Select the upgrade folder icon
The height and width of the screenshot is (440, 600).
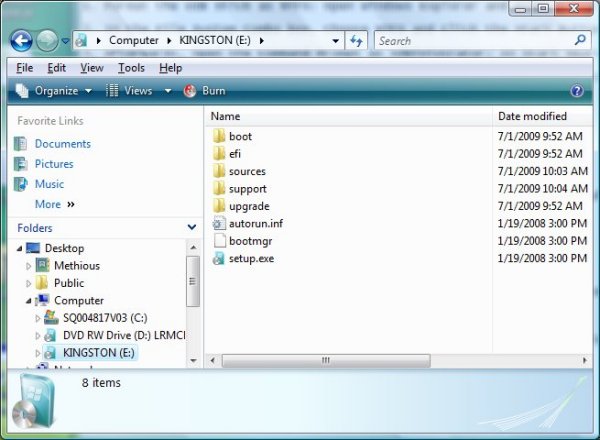point(219,206)
